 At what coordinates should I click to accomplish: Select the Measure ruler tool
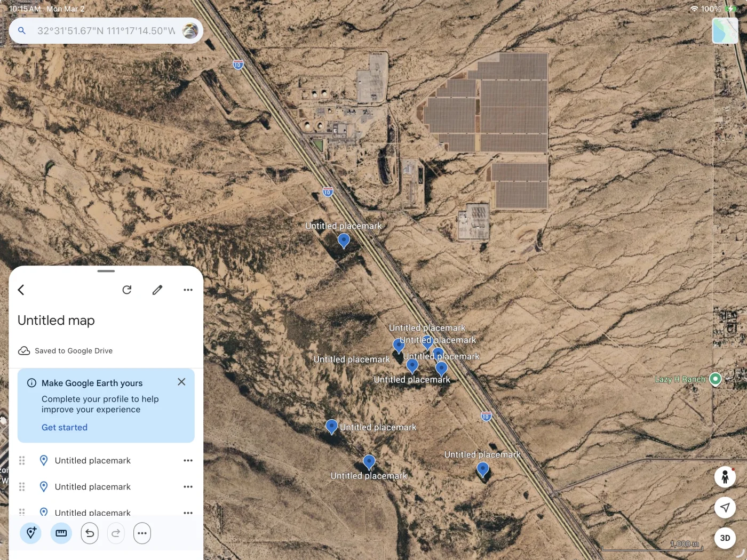point(61,533)
